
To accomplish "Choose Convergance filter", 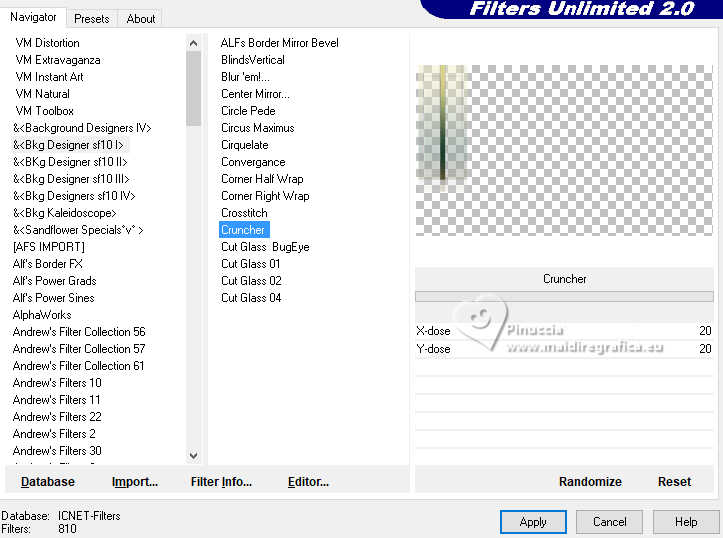I will 253,162.
